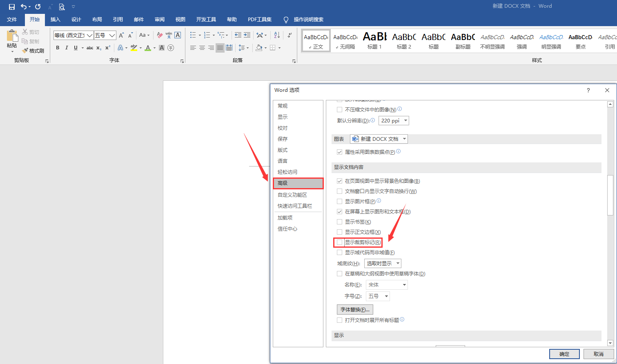Increase the font size
The image size is (617, 364).
[x=121, y=36]
